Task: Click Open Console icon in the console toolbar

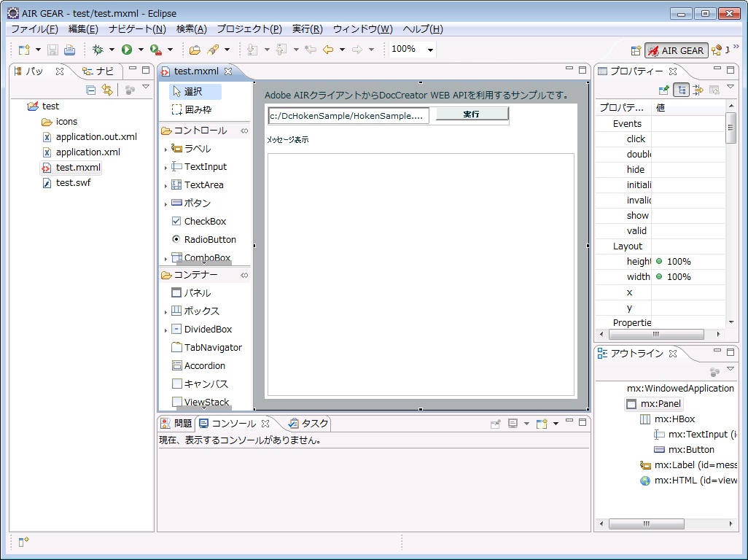Action: (x=542, y=424)
